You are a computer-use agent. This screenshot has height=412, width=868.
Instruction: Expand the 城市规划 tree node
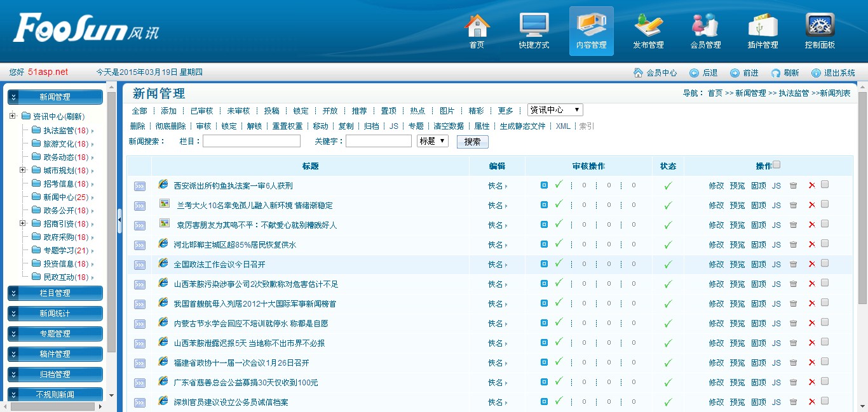coord(22,170)
